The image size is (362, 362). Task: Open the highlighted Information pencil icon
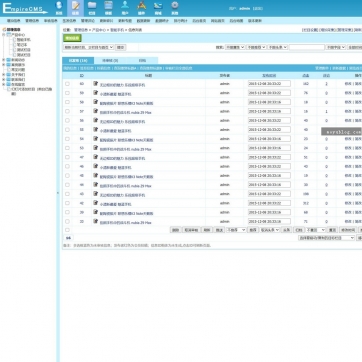(75, 8)
